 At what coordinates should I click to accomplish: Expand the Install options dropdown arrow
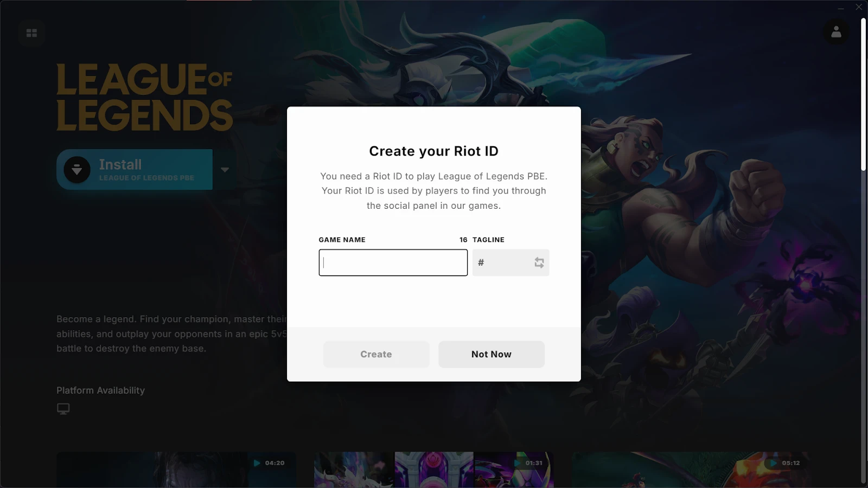pos(225,170)
